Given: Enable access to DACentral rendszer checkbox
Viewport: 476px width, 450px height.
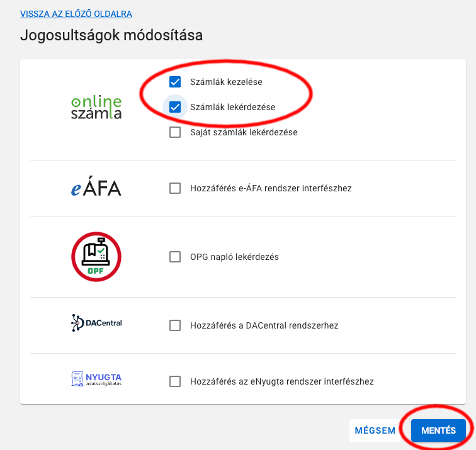Looking at the screenshot, I should 175,325.
